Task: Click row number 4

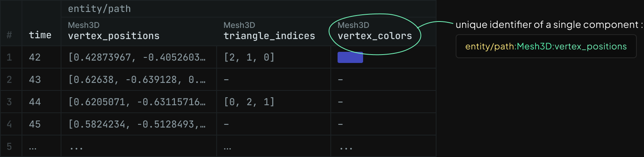Action: [9, 124]
